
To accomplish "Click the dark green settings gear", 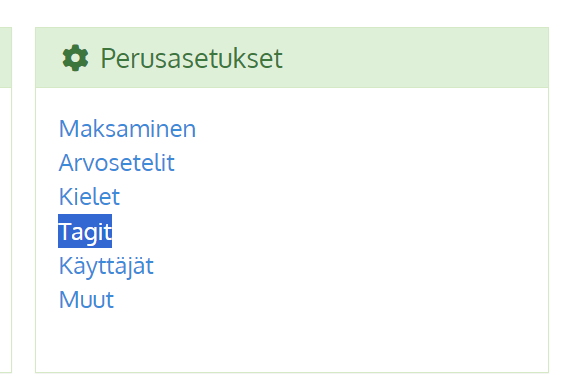I will (75, 58).
